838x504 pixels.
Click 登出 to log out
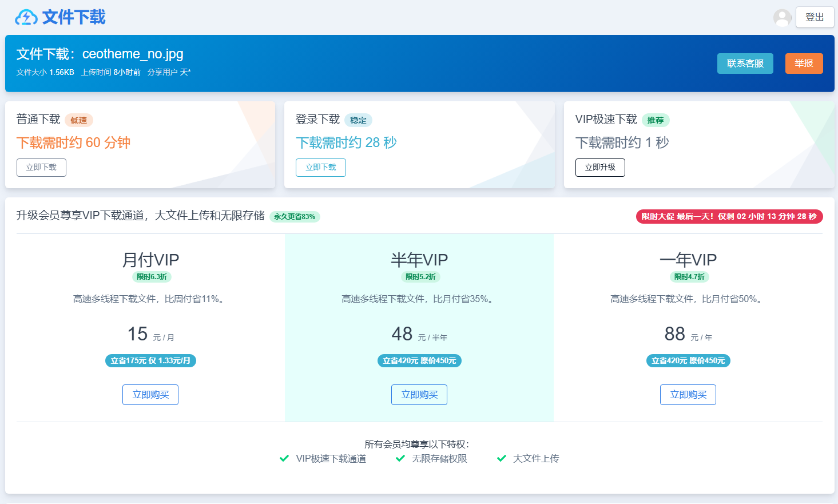(815, 17)
